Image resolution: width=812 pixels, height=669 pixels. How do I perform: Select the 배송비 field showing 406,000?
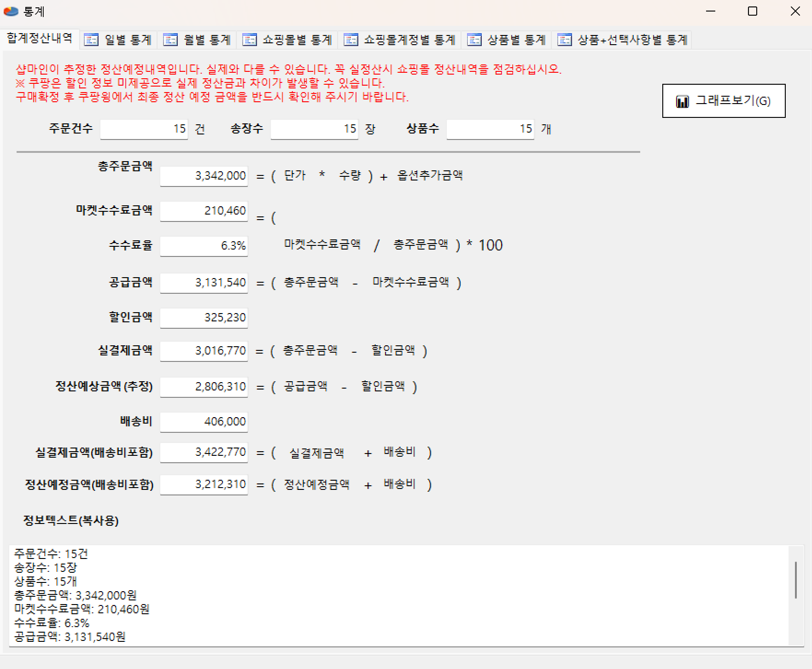click(204, 422)
